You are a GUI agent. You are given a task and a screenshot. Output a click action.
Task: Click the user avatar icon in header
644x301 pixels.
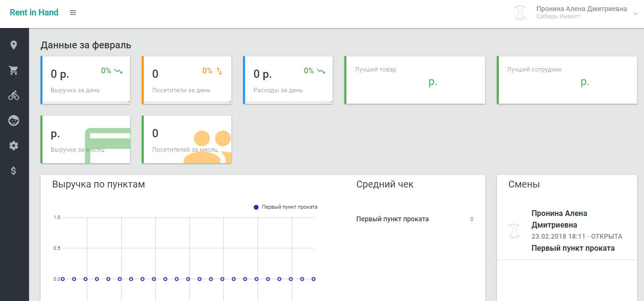pos(520,13)
